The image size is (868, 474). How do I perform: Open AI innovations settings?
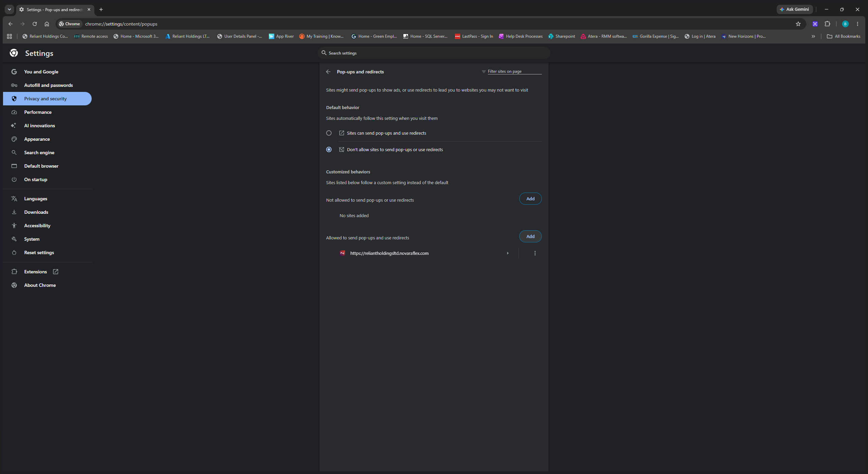[47, 126]
